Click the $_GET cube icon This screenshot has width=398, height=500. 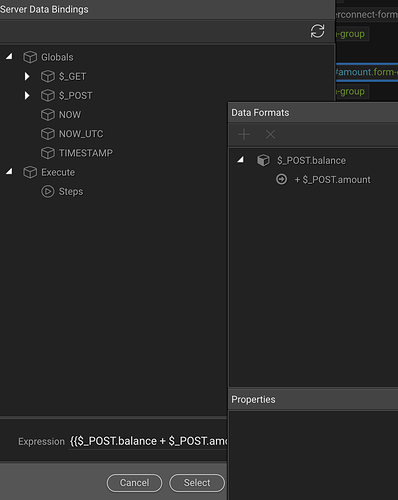pos(48,76)
